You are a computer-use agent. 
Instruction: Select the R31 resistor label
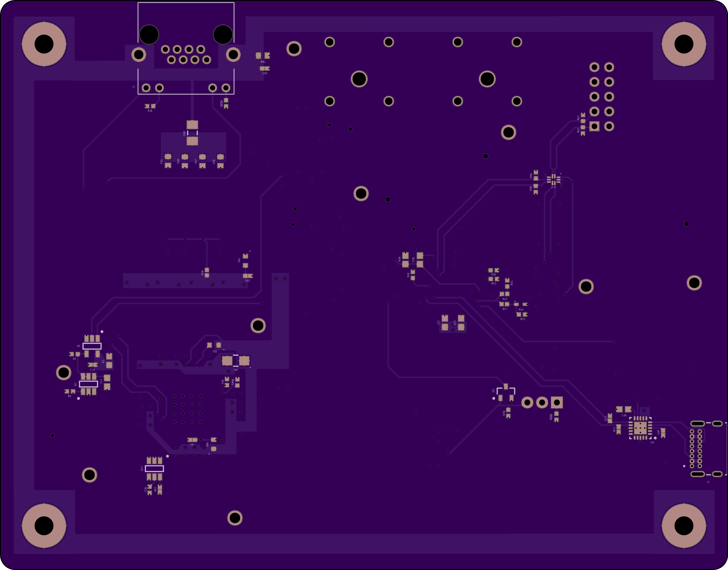tap(505, 309)
